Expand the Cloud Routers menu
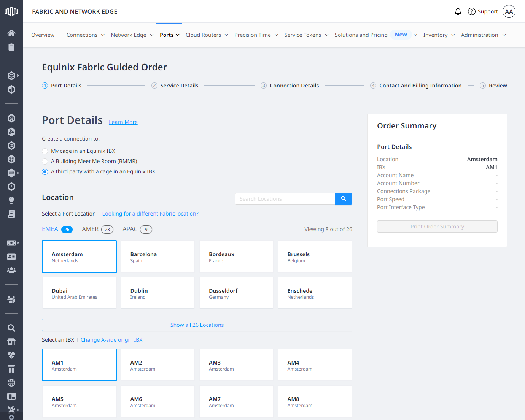The height and width of the screenshot is (420, 525). tap(207, 35)
